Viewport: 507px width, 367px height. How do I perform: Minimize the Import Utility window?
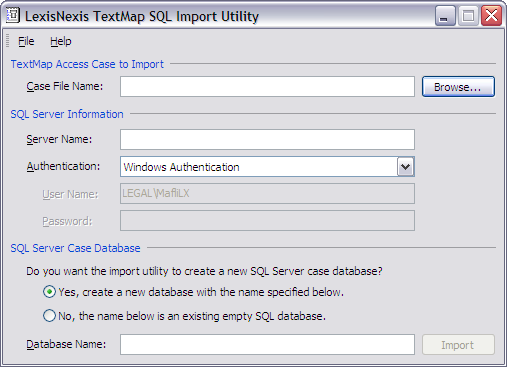click(445, 16)
